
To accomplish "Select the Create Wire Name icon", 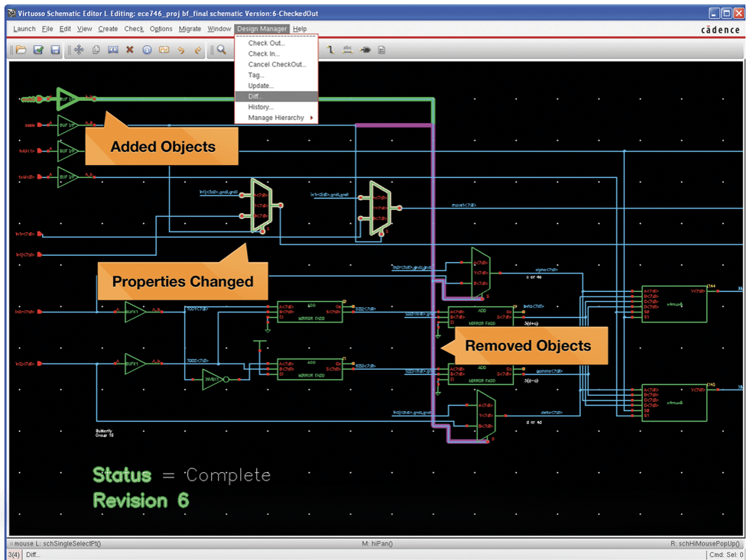I will [347, 50].
